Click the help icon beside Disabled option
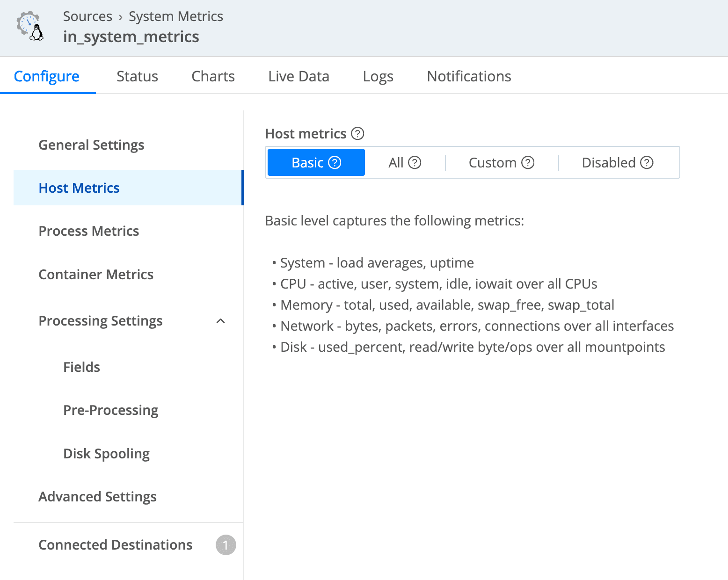728x580 pixels. (x=647, y=162)
